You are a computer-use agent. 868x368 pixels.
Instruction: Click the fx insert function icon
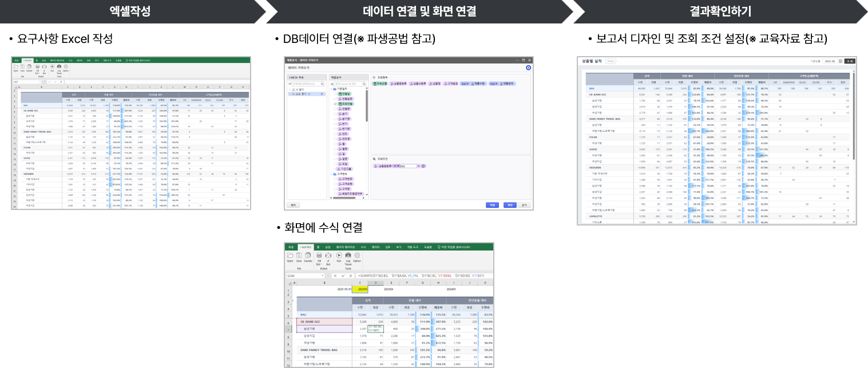[x=350, y=275]
